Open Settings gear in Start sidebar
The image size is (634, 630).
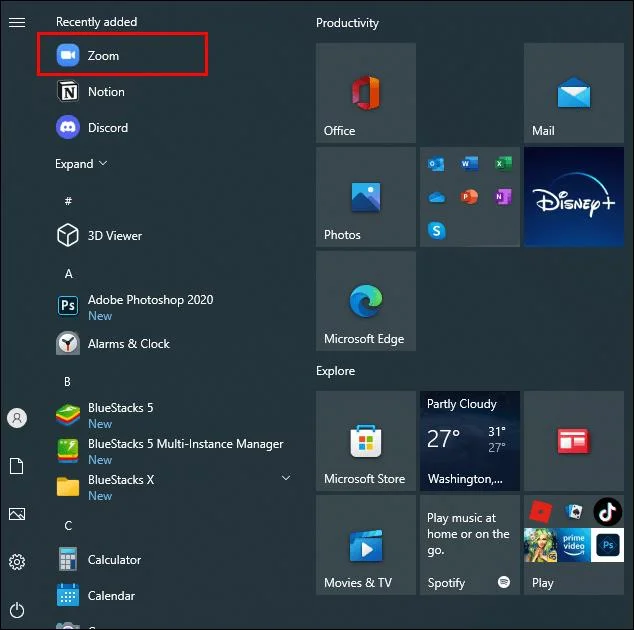pos(17,562)
